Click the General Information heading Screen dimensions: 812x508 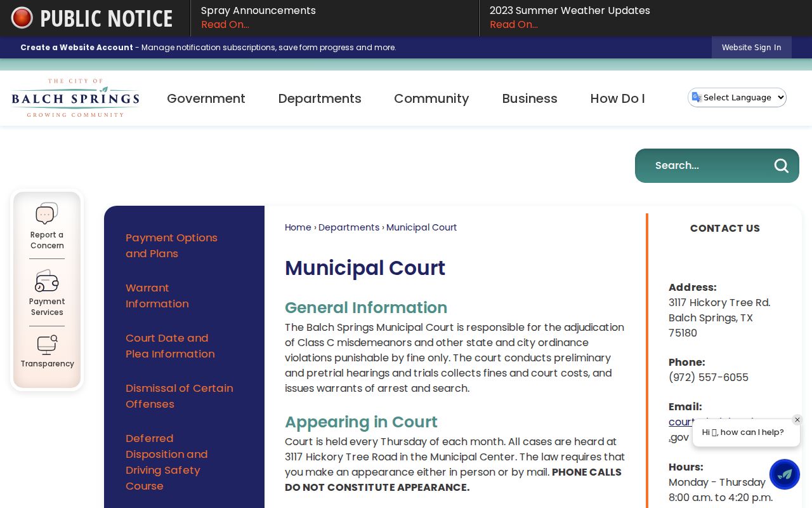pos(366,307)
